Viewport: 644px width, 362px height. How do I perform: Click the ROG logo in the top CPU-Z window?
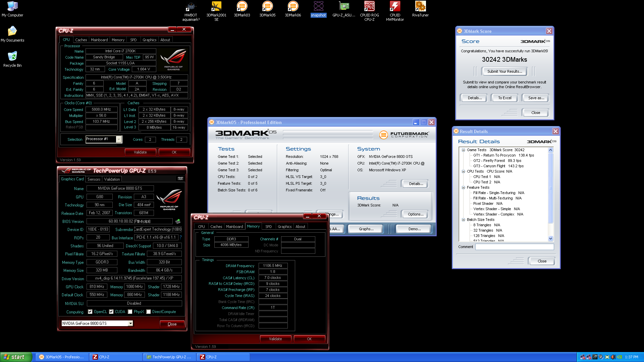click(x=173, y=59)
